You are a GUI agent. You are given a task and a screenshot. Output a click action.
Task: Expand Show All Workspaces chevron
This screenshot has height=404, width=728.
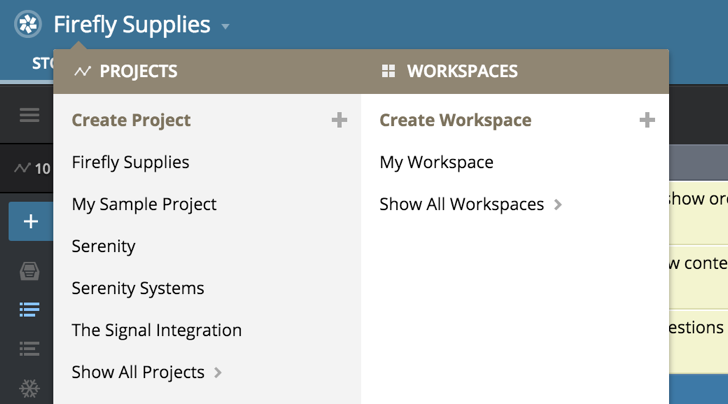[558, 204]
